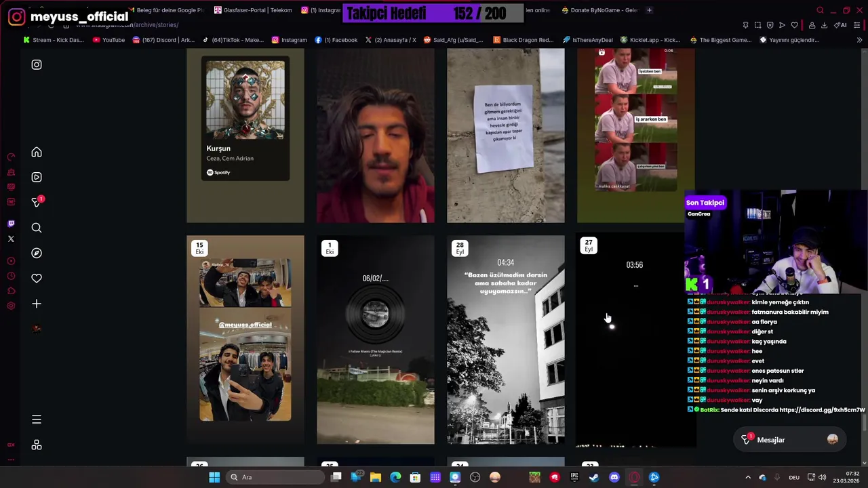Open the 1 Eki vinyl music story
The width and height of the screenshot is (868, 488).
[376, 340]
